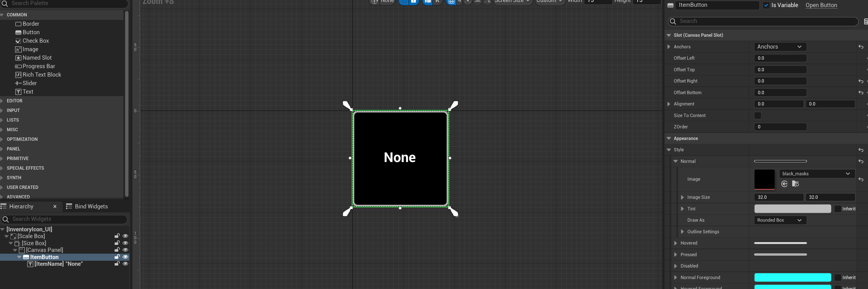Click the palette search magnifier icon
Viewport: 868px width, 289px height.
tap(5, 3)
